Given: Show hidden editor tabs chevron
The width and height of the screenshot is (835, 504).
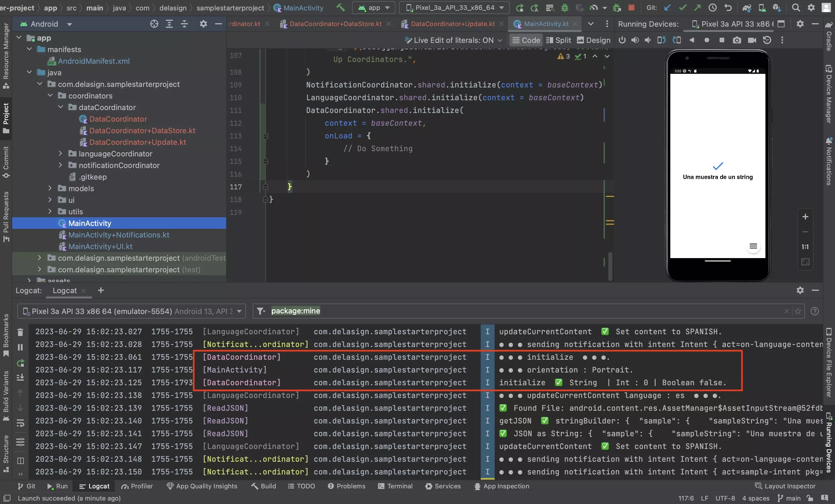Looking at the screenshot, I should [x=591, y=24].
